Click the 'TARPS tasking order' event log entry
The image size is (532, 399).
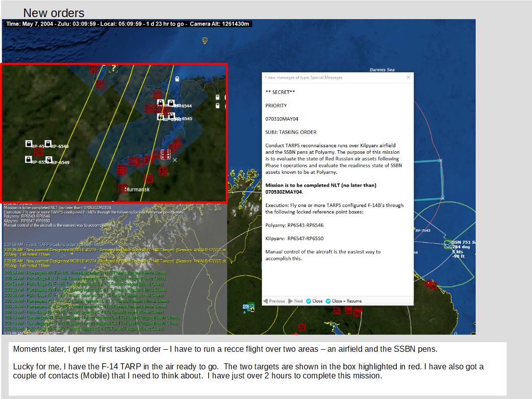[53, 244]
